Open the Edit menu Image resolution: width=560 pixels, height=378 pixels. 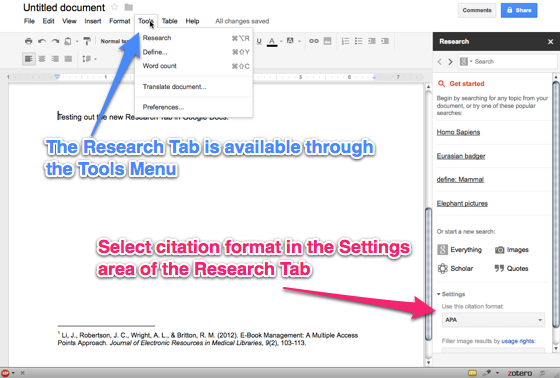(x=48, y=21)
